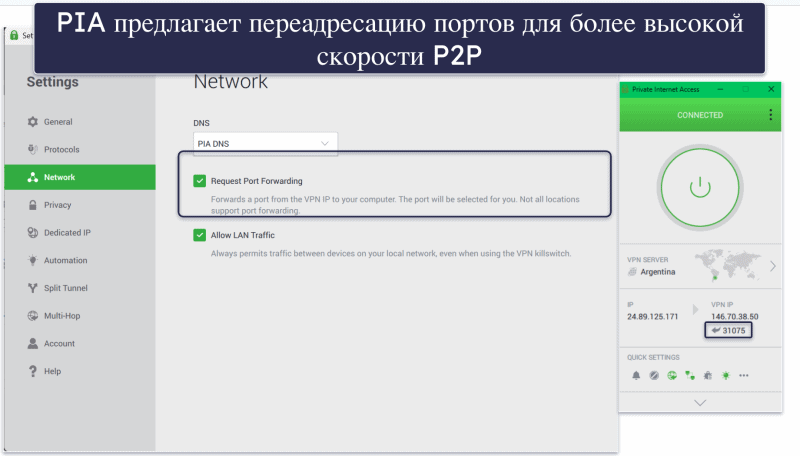Toggle the Allow LAN Traffic checkbox
800x456 pixels.
[199, 235]
